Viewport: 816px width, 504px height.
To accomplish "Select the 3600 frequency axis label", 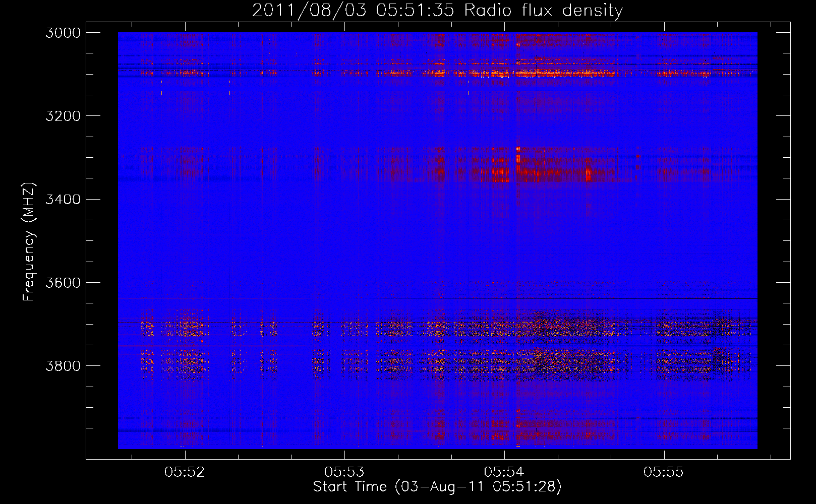I will click(63, 282).
